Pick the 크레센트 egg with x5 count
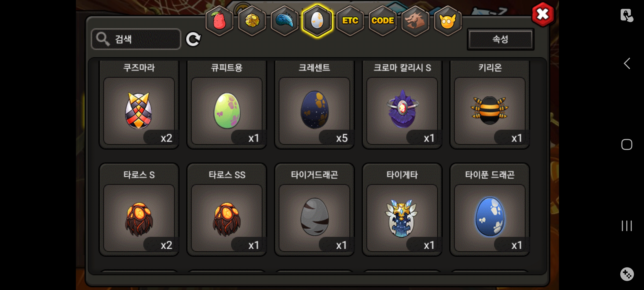The height and width of the screenshot is (290, 644). coord(314,105)
